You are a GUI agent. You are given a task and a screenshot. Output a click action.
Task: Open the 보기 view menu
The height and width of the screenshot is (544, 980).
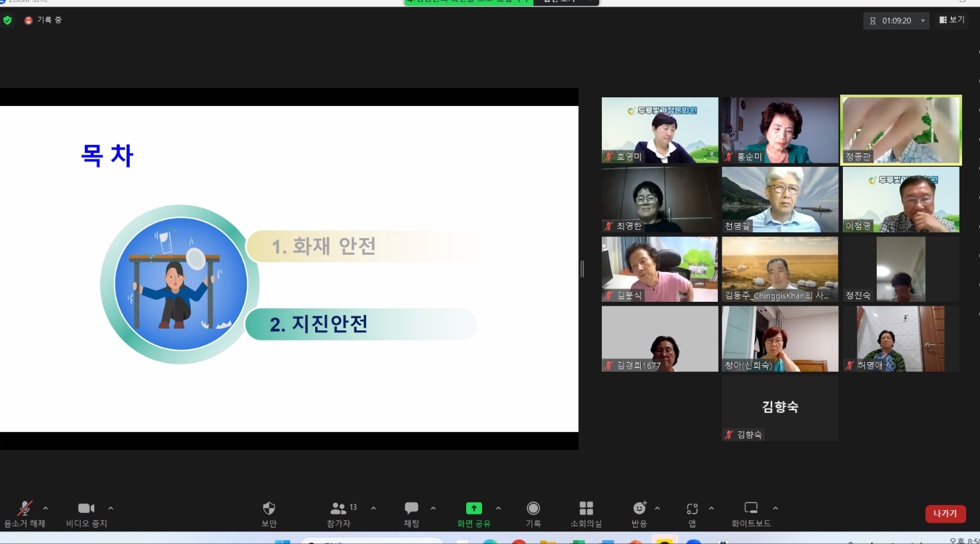[x=952, y=21]
